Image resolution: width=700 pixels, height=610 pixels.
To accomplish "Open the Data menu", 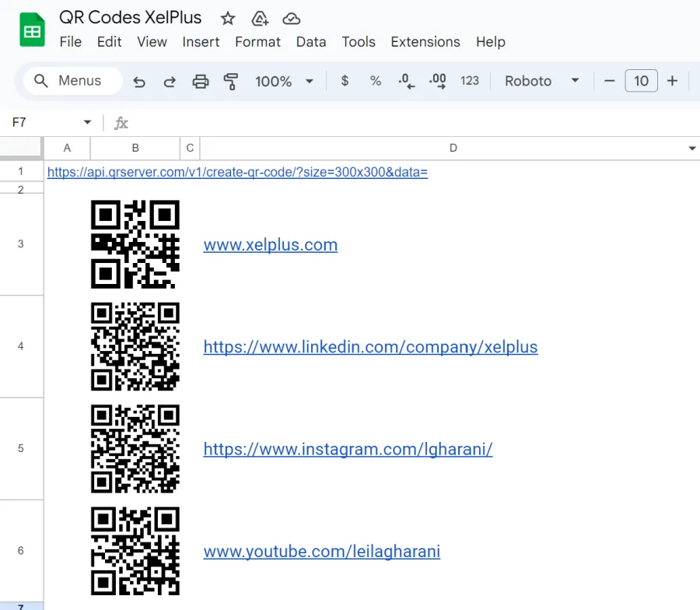I will click(x=311, y=42).
